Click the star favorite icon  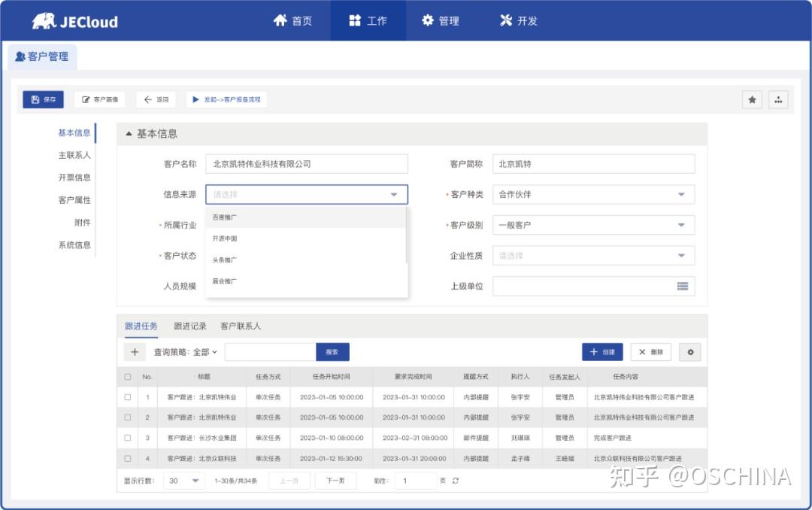[752, 99]
